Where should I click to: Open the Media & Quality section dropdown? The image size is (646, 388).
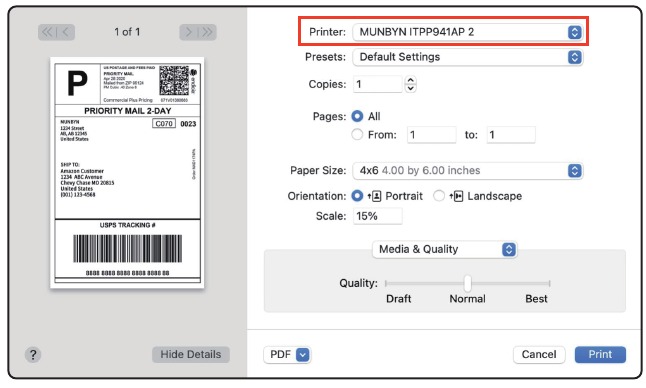pyautogui.click(x=444, y=249)
